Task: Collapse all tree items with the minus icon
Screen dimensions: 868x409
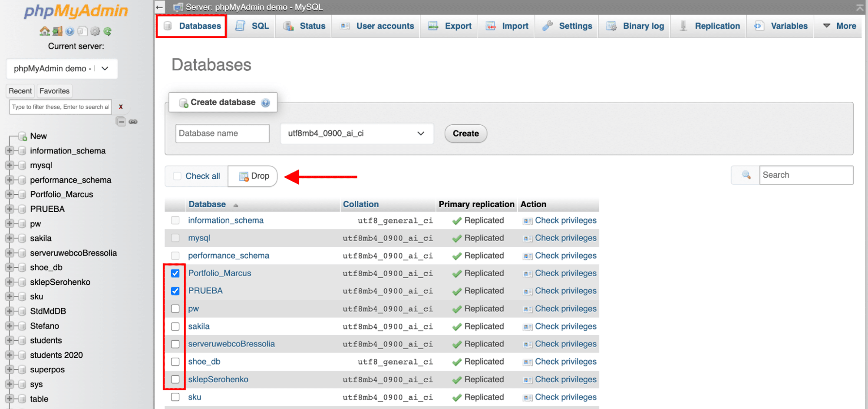Action: (x=121, y=121)
